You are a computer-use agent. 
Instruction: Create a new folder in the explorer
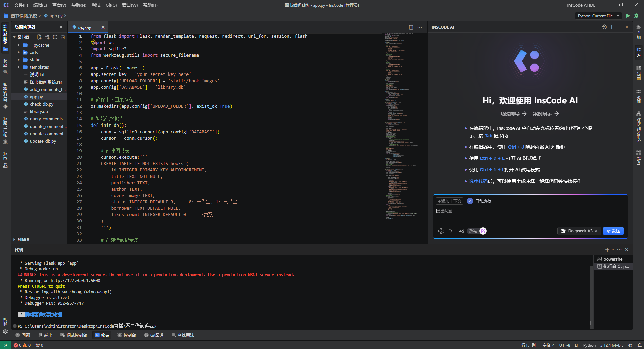click(x=47, y=37)
